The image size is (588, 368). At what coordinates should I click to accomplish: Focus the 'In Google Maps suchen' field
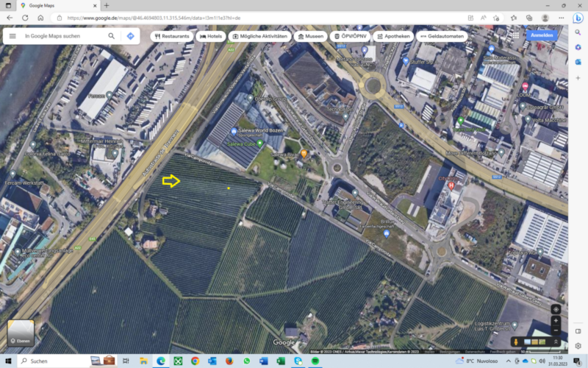tap(62, 35)
